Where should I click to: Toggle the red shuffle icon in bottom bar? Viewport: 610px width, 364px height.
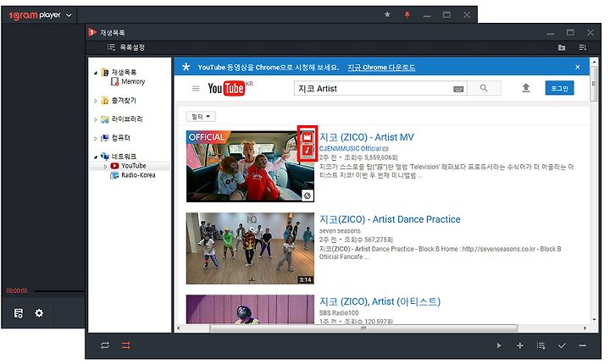pos(126,345)
